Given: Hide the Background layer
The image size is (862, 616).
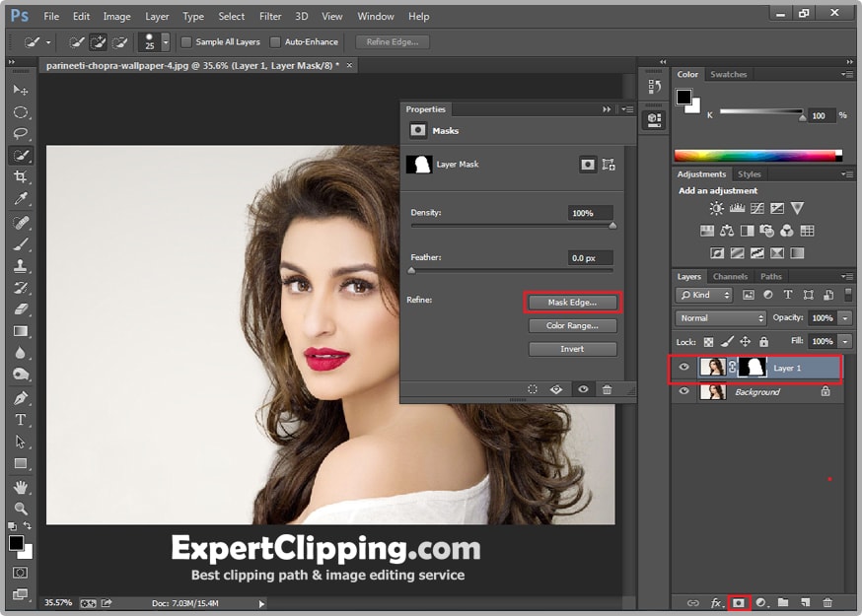Looking at the screenshot, I should 683,391.
